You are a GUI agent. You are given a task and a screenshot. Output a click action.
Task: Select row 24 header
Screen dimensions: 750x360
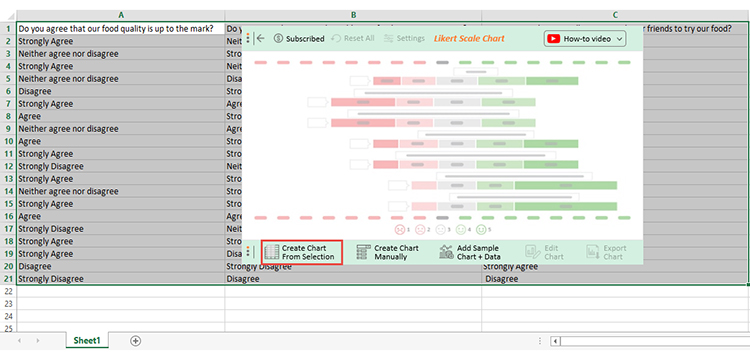pos(8,316)
